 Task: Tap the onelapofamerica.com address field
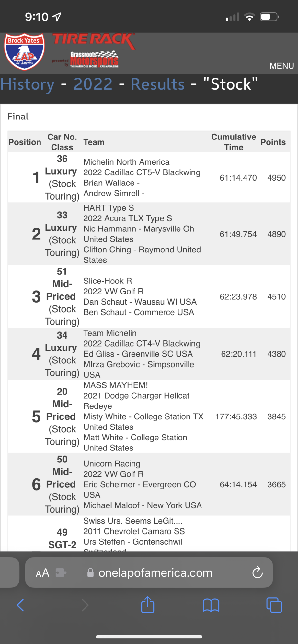point(155,573)
